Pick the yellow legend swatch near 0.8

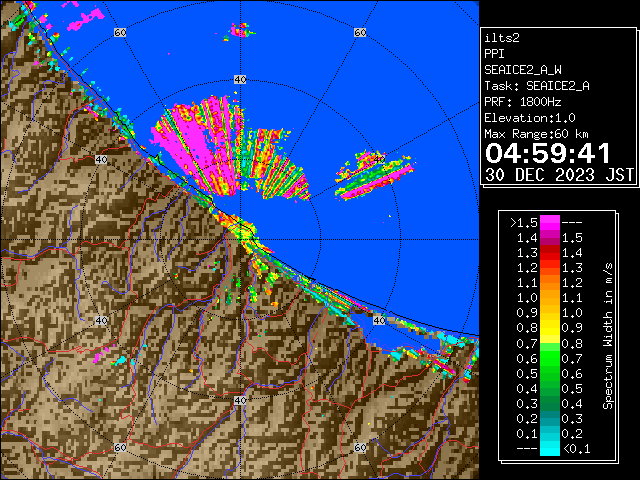[550, 329]
